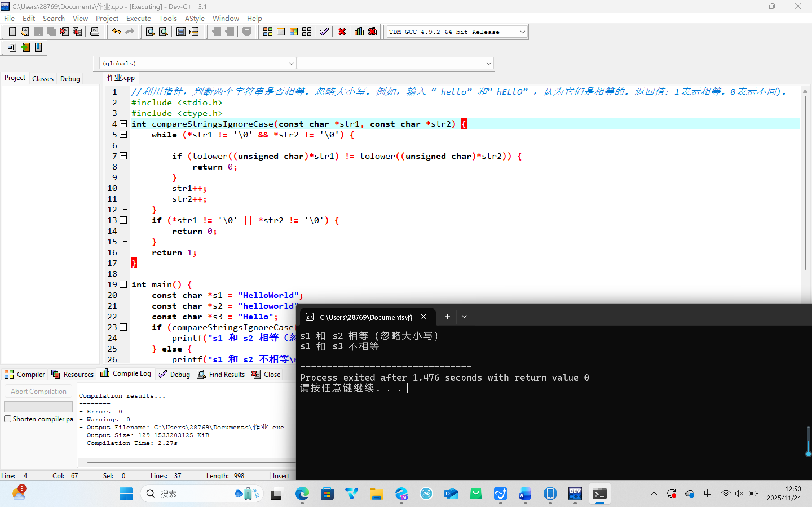This screenshot has width=812, height=507.
Task: Collapse the fold box at line 4
Action: pos(123,124)
